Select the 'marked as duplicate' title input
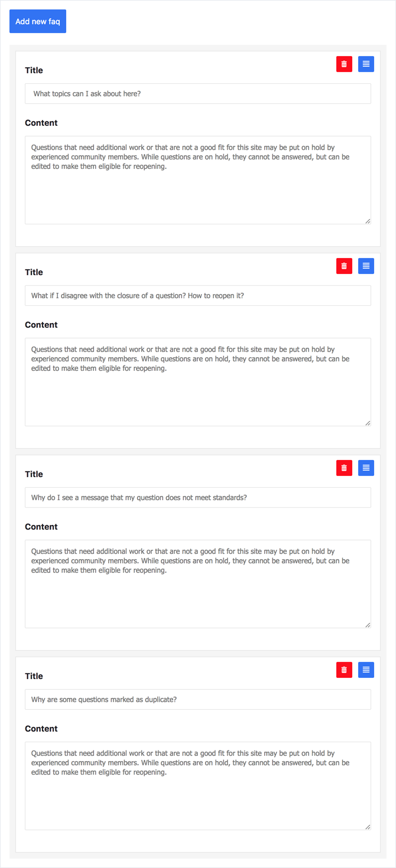This screenshot has width=396, height=868. [x=198, y=699]
